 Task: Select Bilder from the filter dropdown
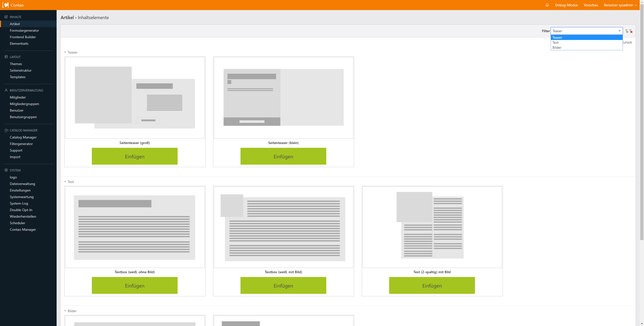[585, 48]
